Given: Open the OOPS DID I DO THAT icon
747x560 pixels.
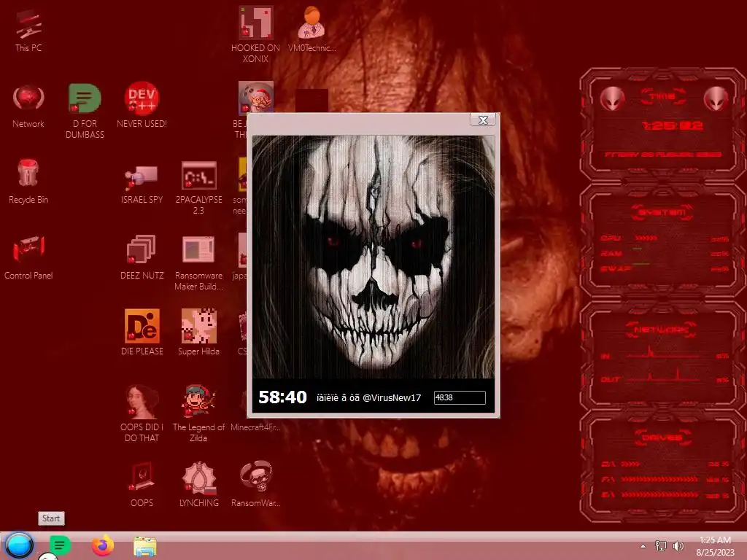Looking at the screenshot, I should [142, 413].
